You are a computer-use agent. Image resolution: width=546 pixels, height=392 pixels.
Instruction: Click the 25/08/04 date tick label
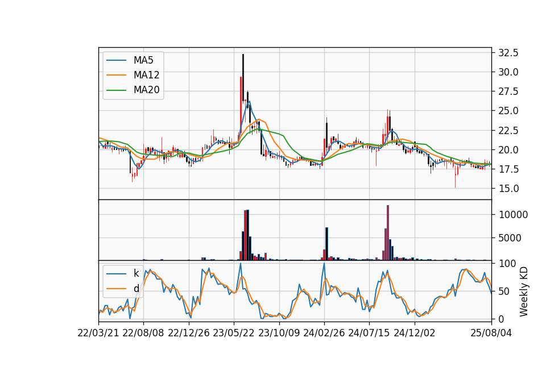tap(491, 333)
